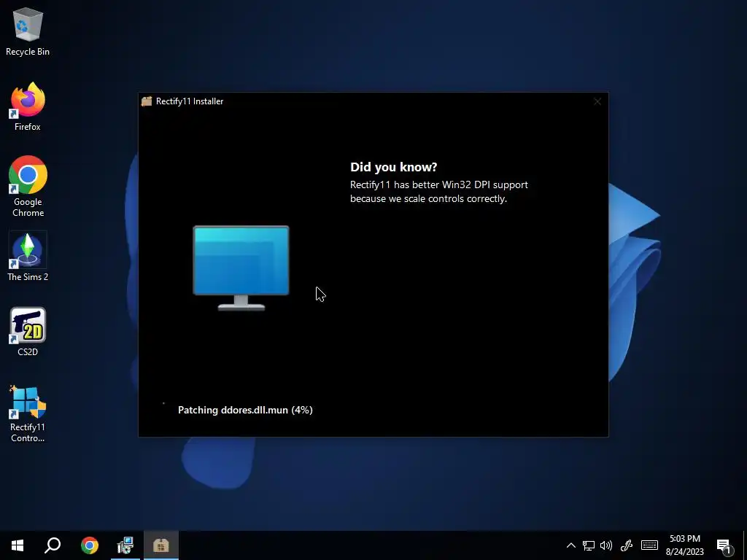747x560 pixels.
Task: Open the pen workspace tray icon
Action: (627, 545)
